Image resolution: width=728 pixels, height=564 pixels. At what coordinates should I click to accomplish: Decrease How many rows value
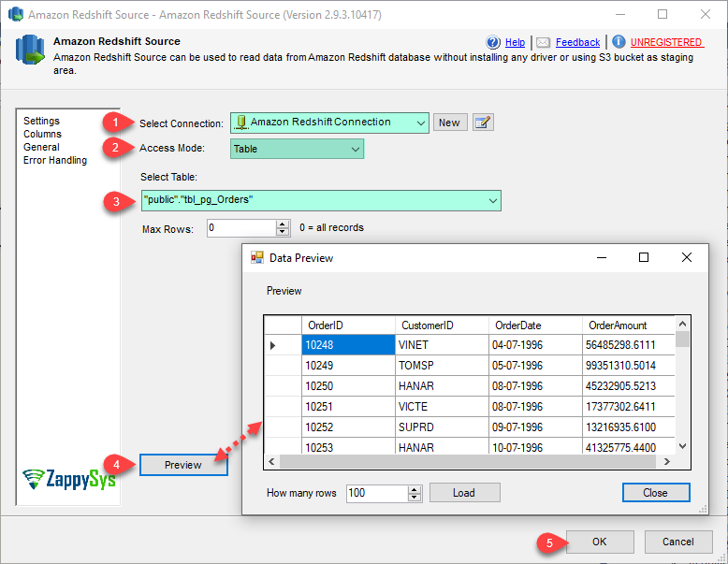(x=415, y=498)
